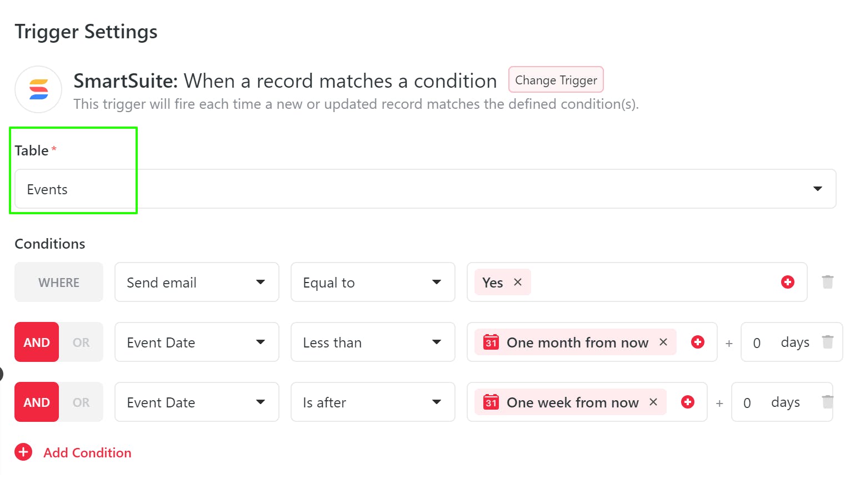Click the Add Condition link
This screenshot has width=850, height=504.
(87, 453)
